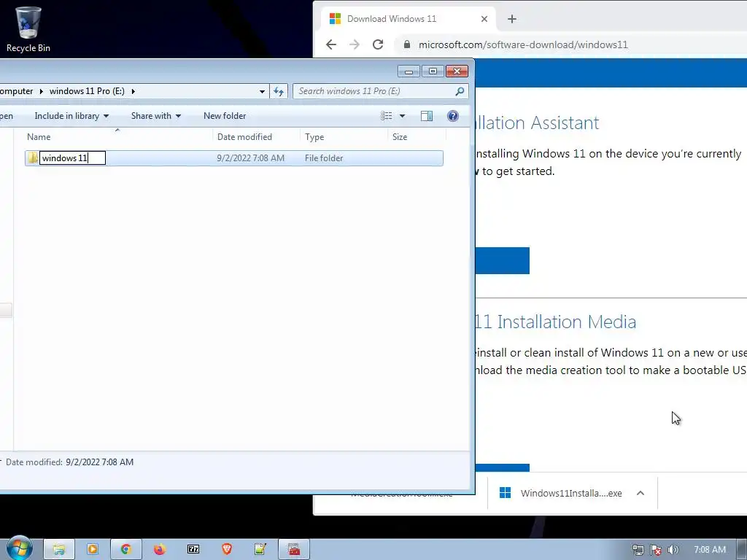The width and height of the screenshot is (747, 560).
Task: Click the File folder type cell
Action: [324, 158]
